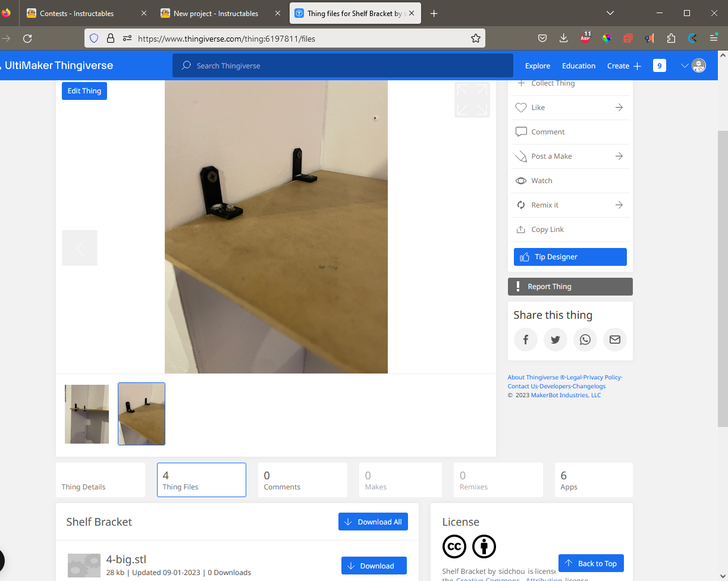Image resolution: width=728 pixels, height=581 pixels.
Task: Click the tracking protection shield icon
Action: click(93, 38)
